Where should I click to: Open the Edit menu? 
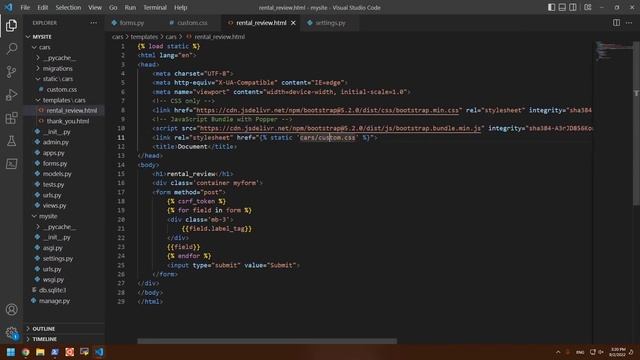pyautogui.click(x=42, y=7)
